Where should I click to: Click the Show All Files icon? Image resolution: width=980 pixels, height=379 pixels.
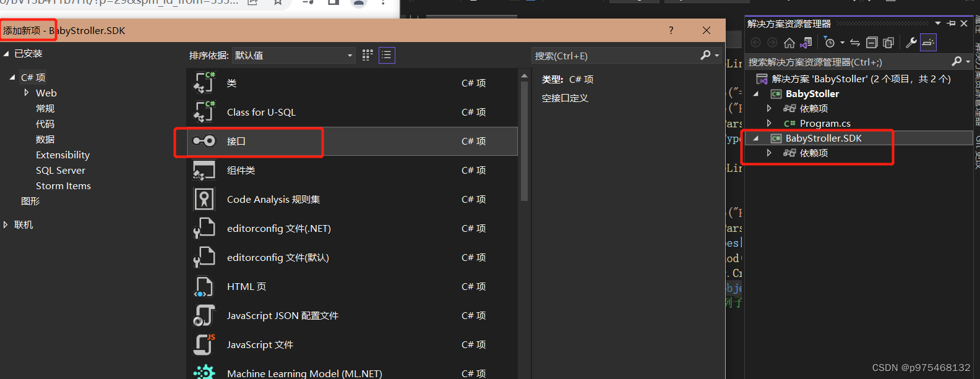[x=888, y=43]
